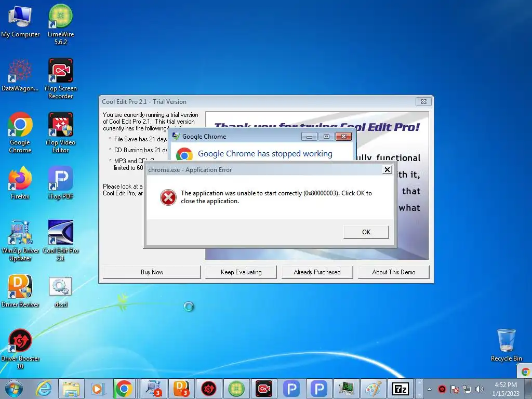532x399 pixels.
Task: Open Driver Reviver taskbar button
Action: 181,389
